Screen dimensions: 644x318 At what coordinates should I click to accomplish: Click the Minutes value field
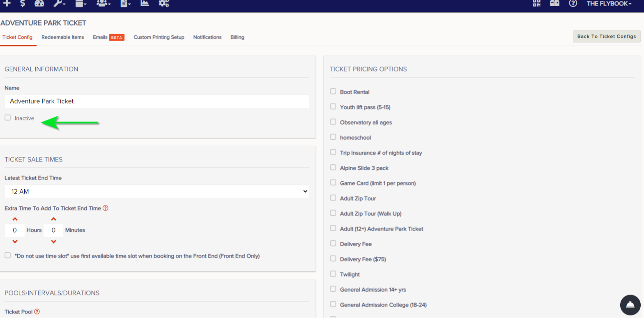coord(53,230)
